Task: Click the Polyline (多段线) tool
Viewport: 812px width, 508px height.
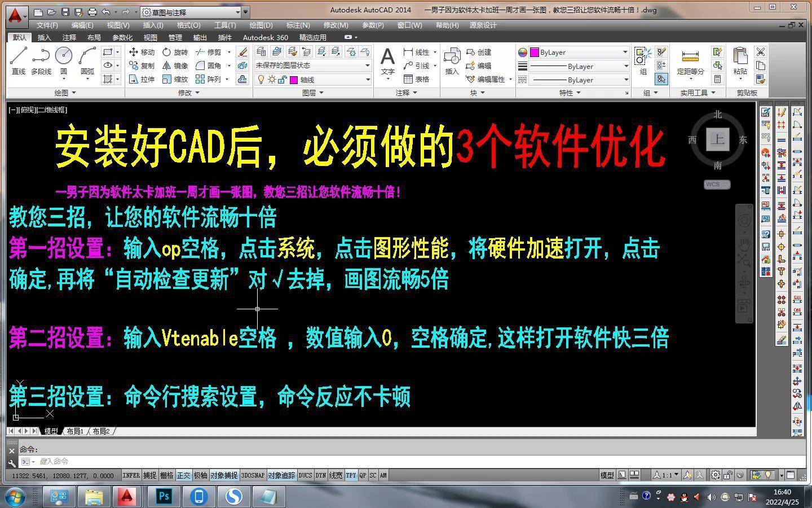Action: click(x=41, y=61)
